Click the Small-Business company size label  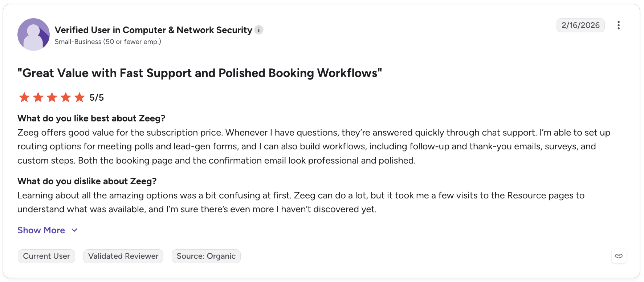coord(108,42)
